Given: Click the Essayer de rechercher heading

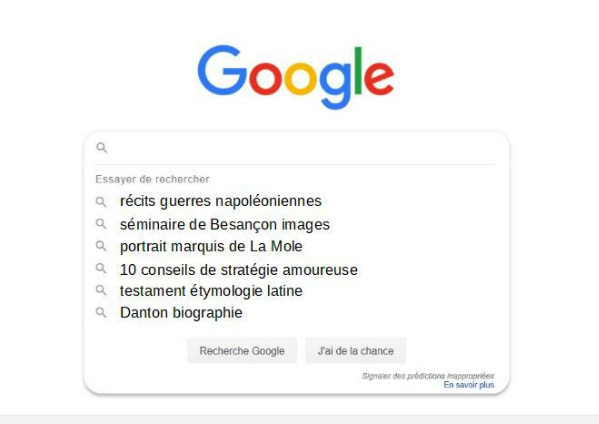Looking at the screenshot, I should pos(152,179).
